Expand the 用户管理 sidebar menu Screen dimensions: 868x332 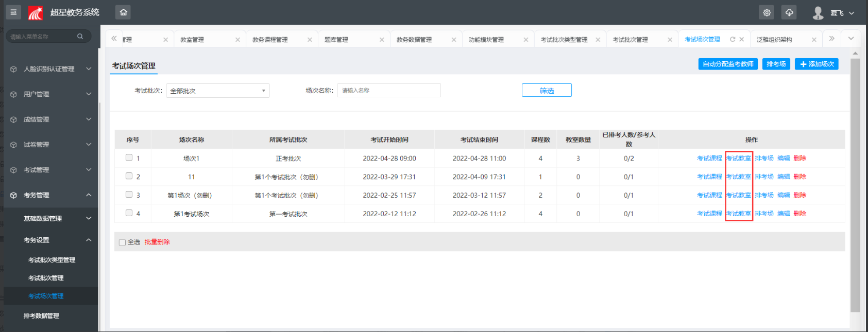pos(50,94)
